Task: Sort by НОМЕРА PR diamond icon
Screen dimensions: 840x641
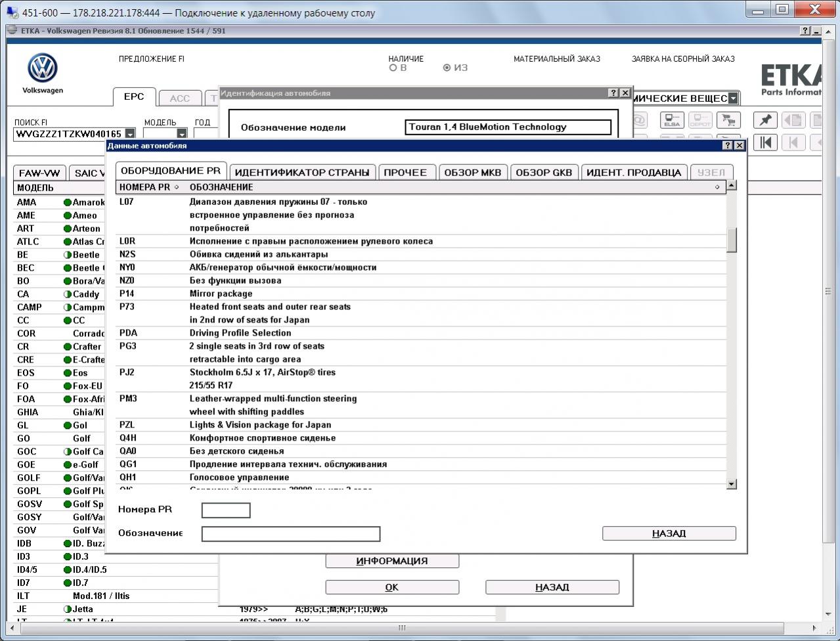Action: pos(177,187)
